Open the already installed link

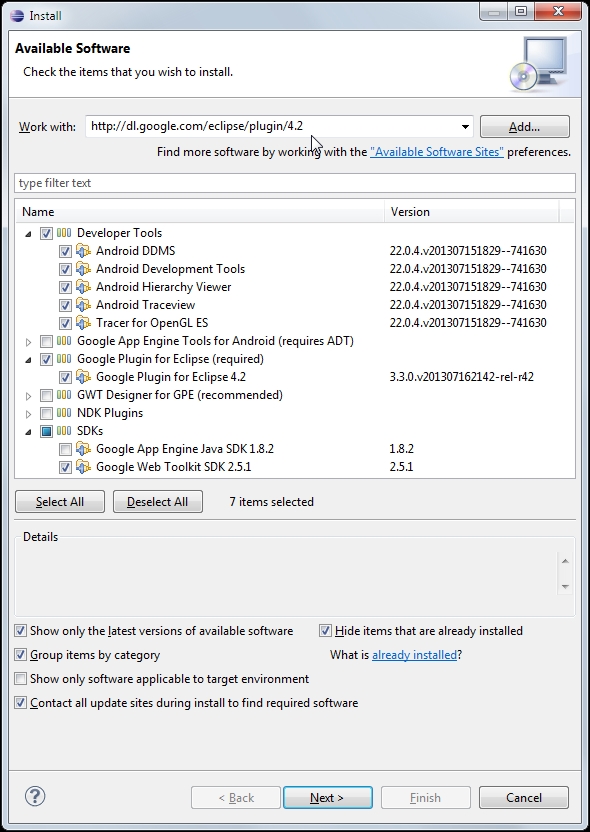coord(414,655)
